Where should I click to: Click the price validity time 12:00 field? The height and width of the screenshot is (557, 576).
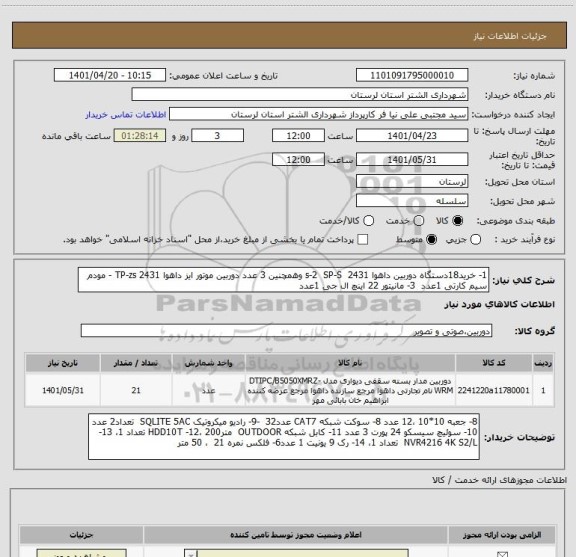click(298, 160)
